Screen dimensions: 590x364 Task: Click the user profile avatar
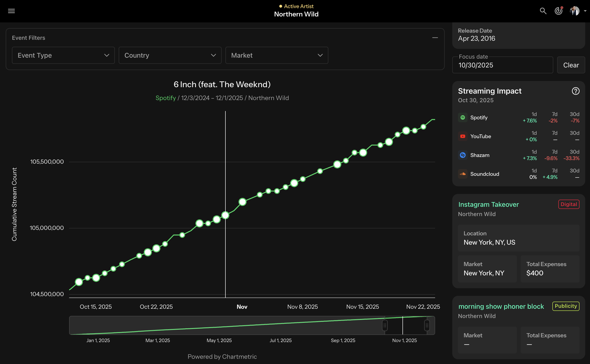click(575, 11)
